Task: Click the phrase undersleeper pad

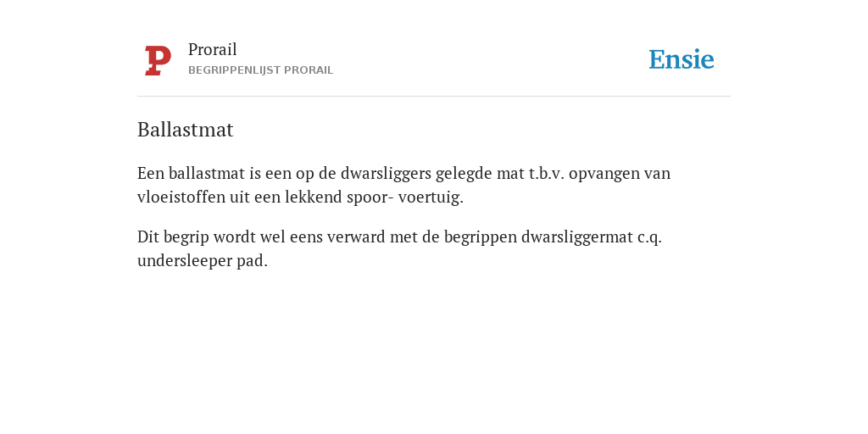Action: pyautogui.click(x=203, y=261)
